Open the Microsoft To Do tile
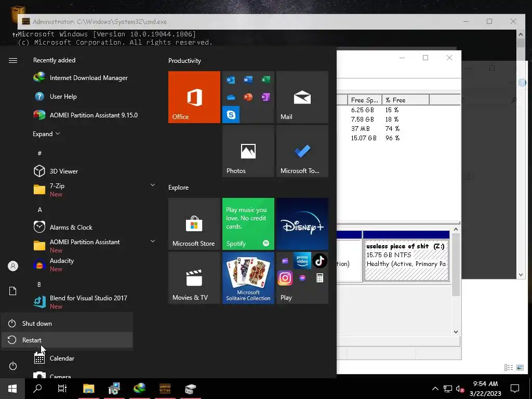 pyautogui.click(x=302, y=151)
